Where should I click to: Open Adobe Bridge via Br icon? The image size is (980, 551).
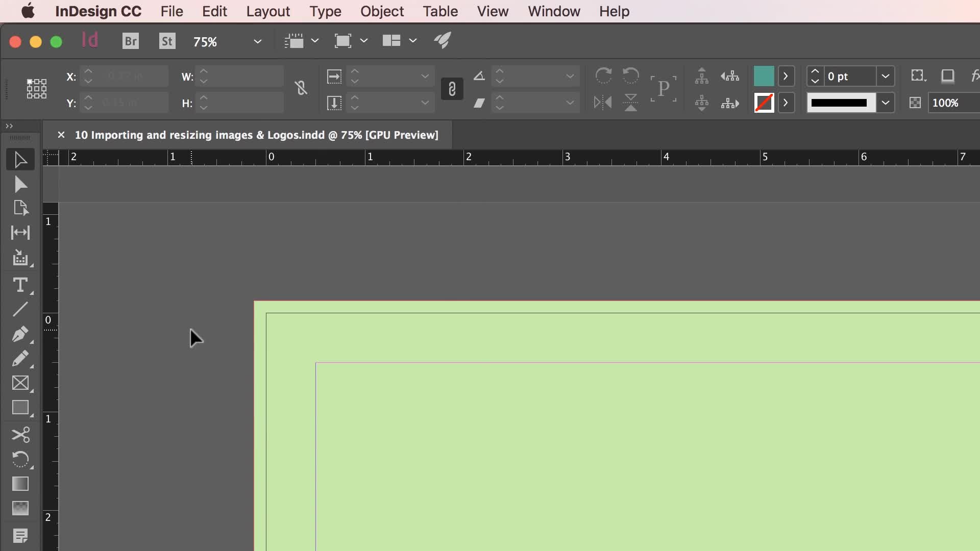[x=131, y=41]
